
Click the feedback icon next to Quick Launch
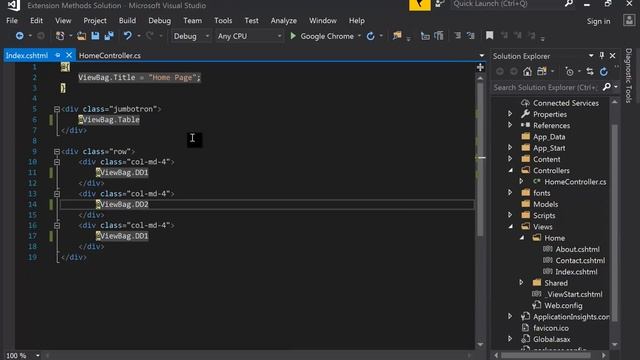click(x=440, y=4)
